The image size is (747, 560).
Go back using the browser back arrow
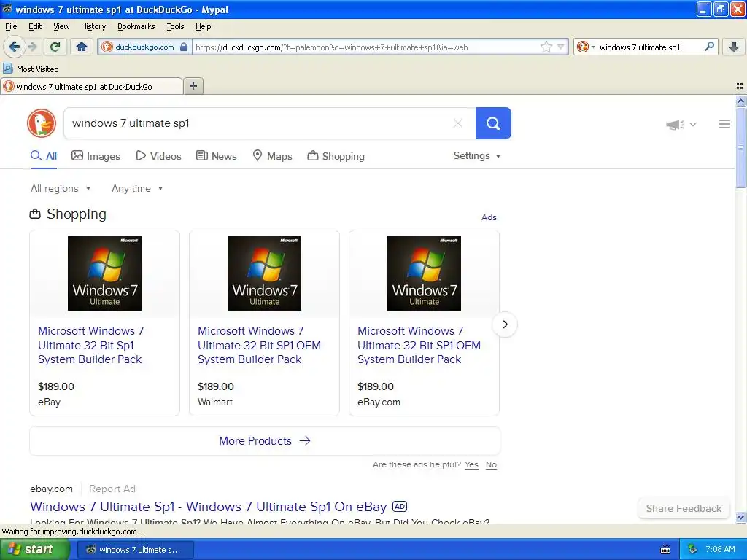[14, 47]
